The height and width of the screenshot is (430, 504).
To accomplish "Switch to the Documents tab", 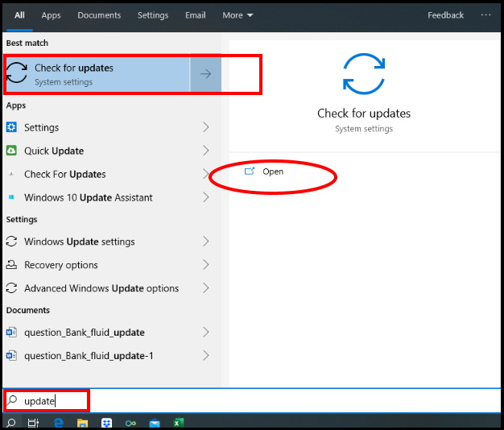I will point(99,15).
